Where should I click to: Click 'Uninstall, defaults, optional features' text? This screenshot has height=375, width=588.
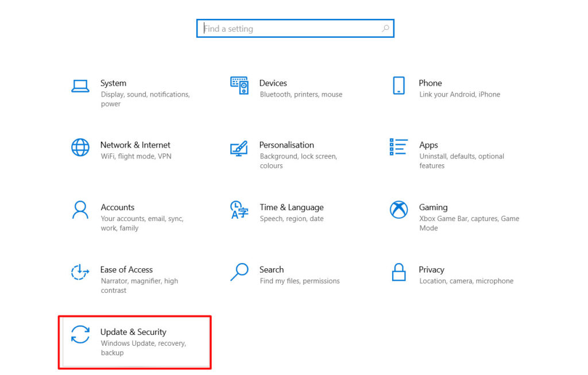coord(462,161)
